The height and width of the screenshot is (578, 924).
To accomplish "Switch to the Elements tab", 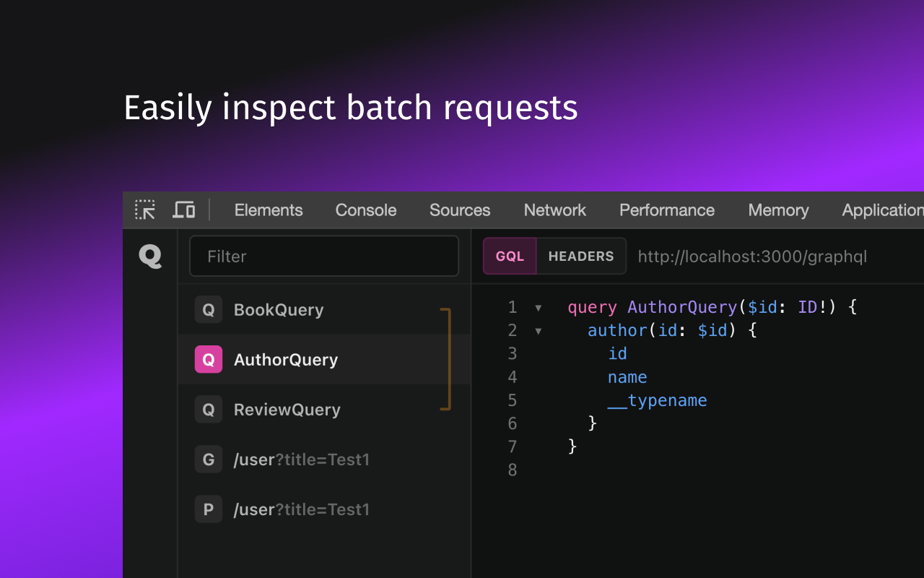I will coord(269,210).
